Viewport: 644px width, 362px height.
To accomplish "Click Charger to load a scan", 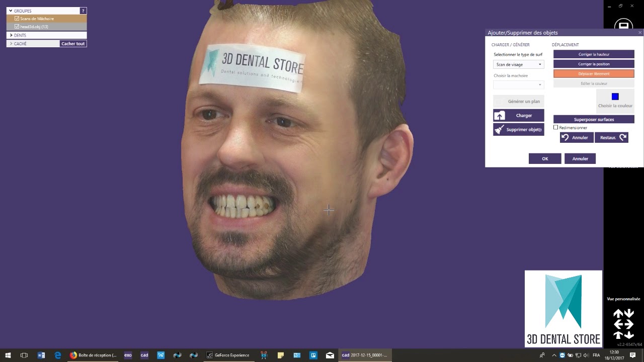I will [x=519, y=116].
